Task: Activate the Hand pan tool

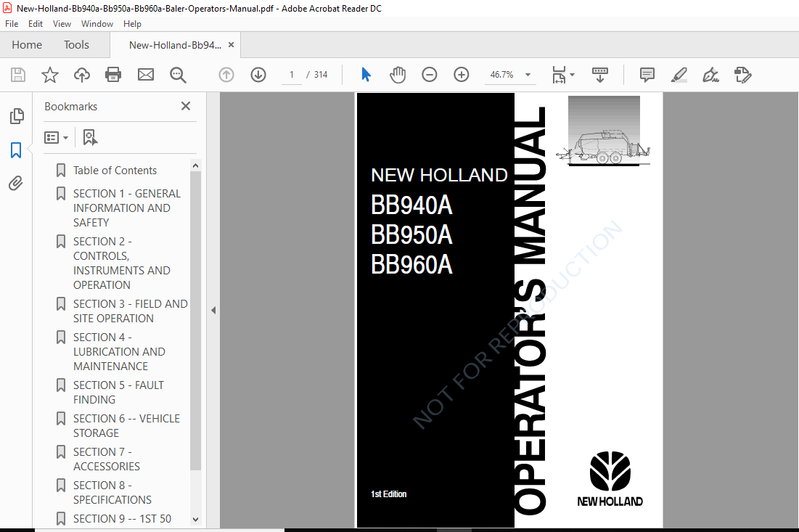Action: (398, 75)
